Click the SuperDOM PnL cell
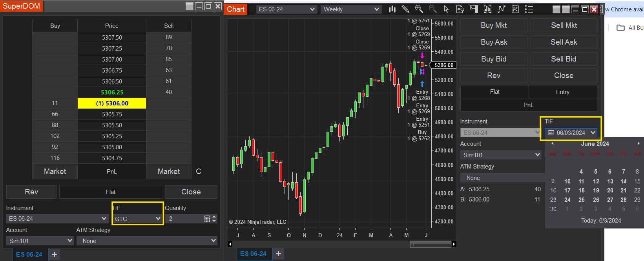Image resolution: width=644 pixels, height=261 pixels. coord(112,171)
